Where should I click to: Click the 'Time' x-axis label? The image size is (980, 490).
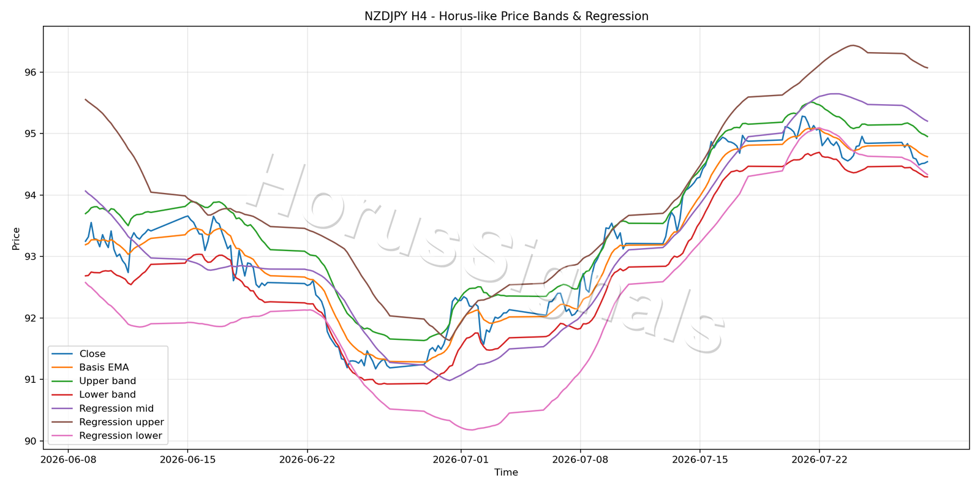pyautogui.click(x=506, y=472)
